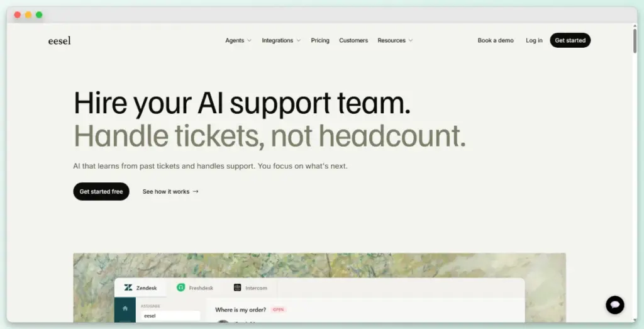Click arrow next to See how it works
The height and width of the screenshot is (329, 644).
(196, 191)
